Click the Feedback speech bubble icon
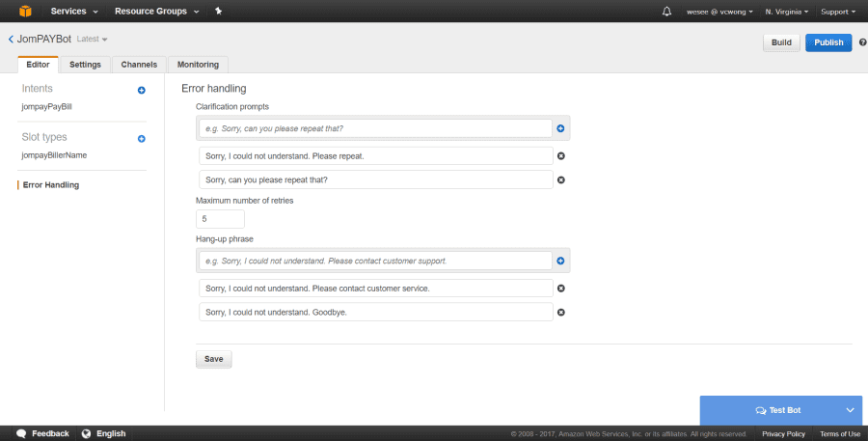Screen dimensions: 868x441 (x=21, y=434)
